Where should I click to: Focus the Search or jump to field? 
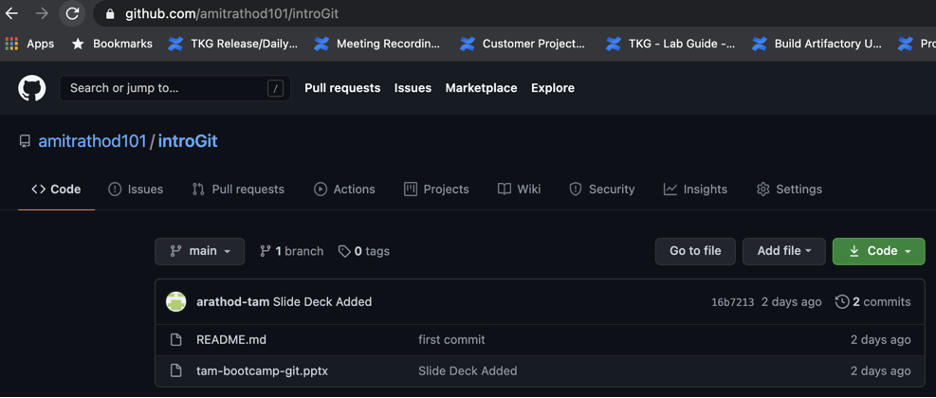point(175,88)
